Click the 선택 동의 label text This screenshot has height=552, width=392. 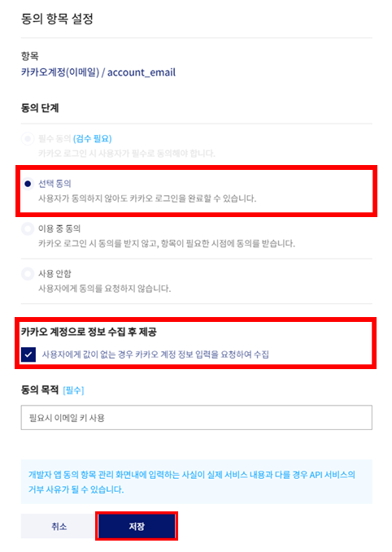[x=54, y=184]
